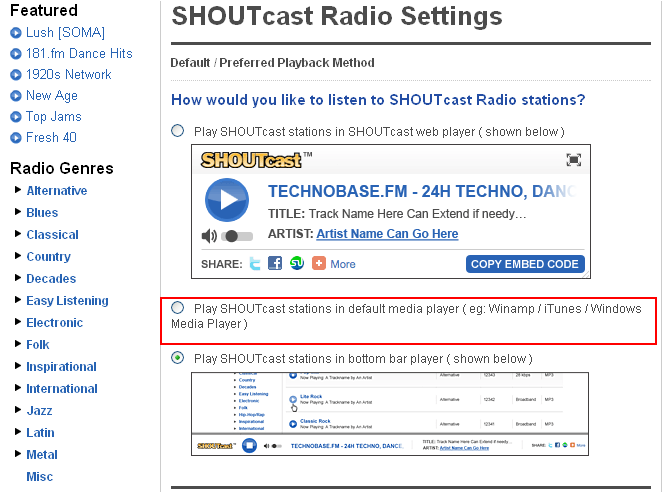Expand the Blues genre arrow

18,212
